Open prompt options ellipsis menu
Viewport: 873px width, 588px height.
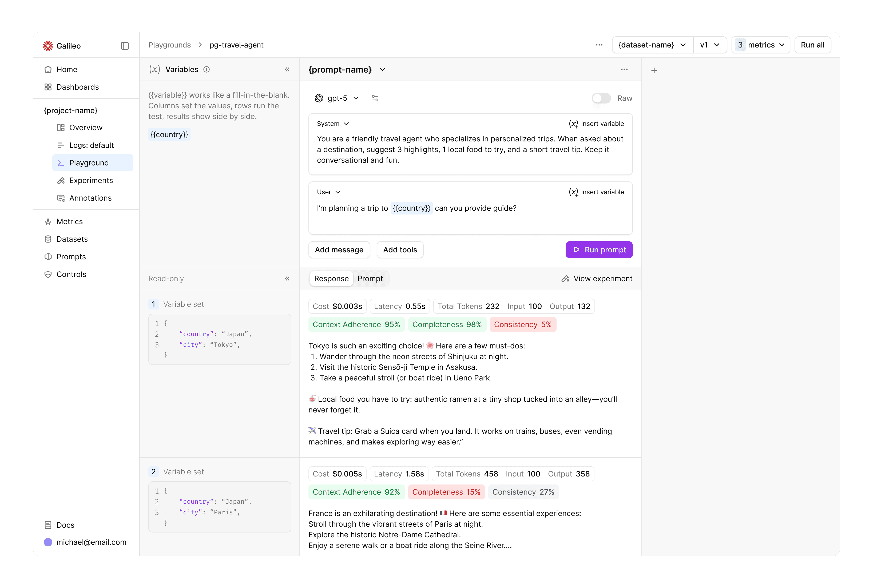click(624, 69)
